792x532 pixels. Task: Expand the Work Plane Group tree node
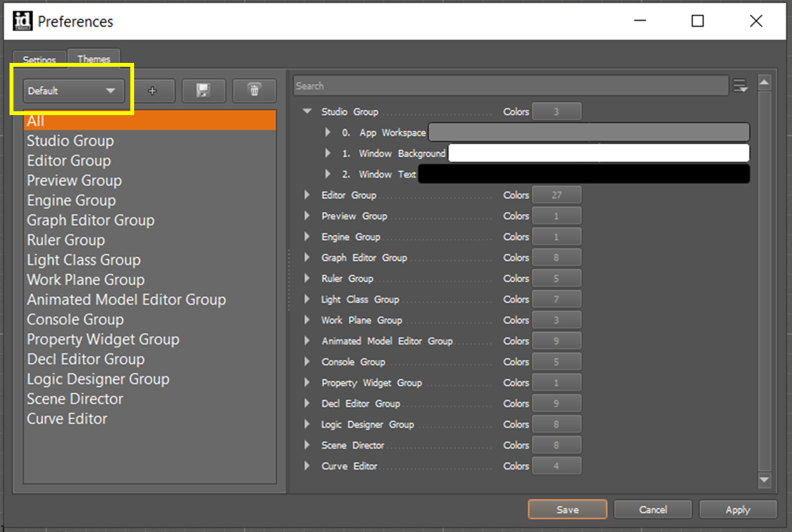[x=307, y=320]
